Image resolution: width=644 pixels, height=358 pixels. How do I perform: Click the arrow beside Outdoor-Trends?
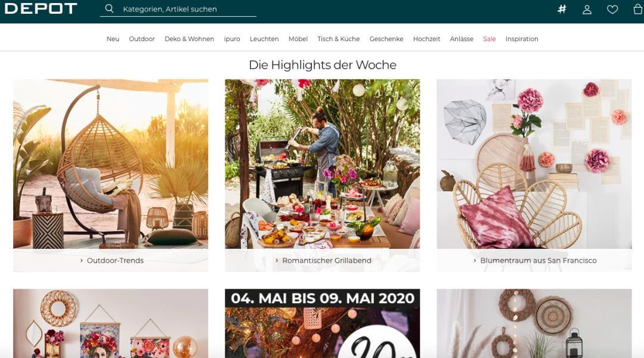coord(81,261)
